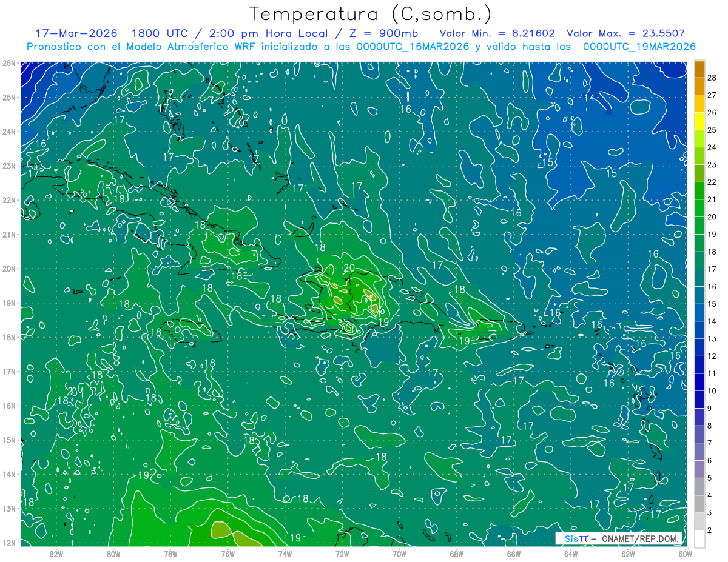Click the 18N latitude axis label
728x562 pixels.
[x=9, y=337]
